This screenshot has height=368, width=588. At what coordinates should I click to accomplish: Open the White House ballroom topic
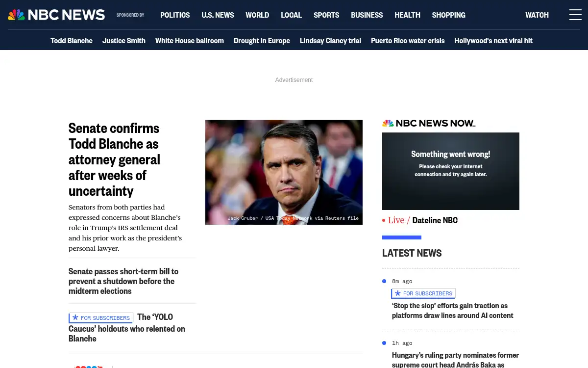190,41
